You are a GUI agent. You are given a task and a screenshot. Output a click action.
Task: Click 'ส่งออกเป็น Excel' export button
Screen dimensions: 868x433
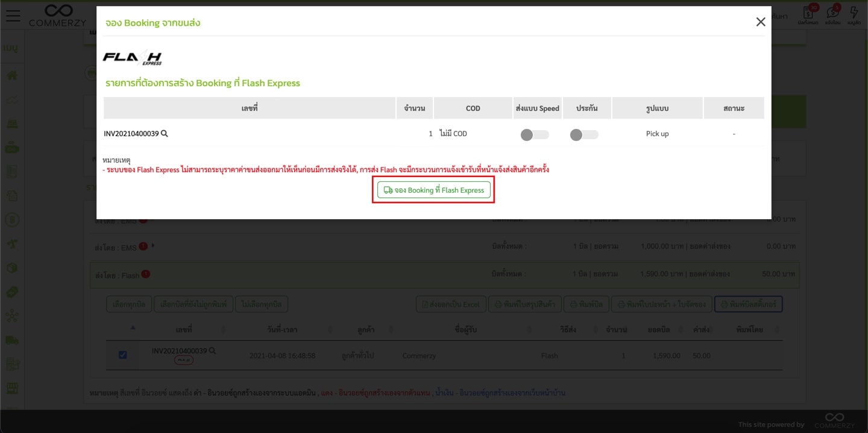tap(451, 304)
